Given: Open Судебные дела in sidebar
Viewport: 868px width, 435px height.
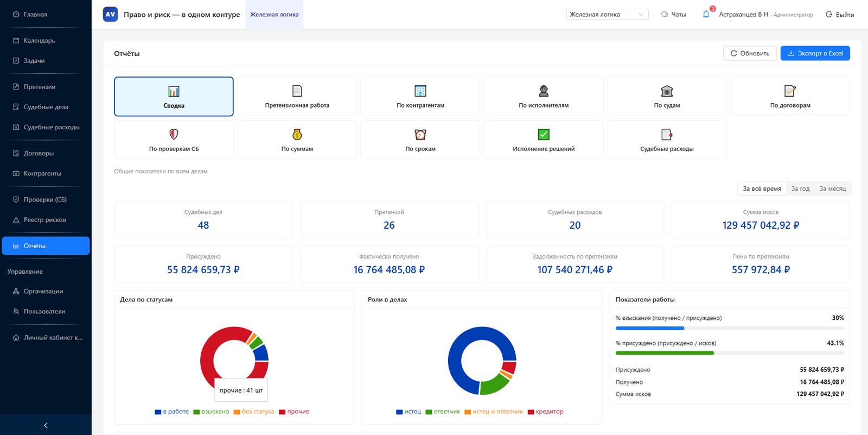Looking at the screenshot, I should click(46, 107).
